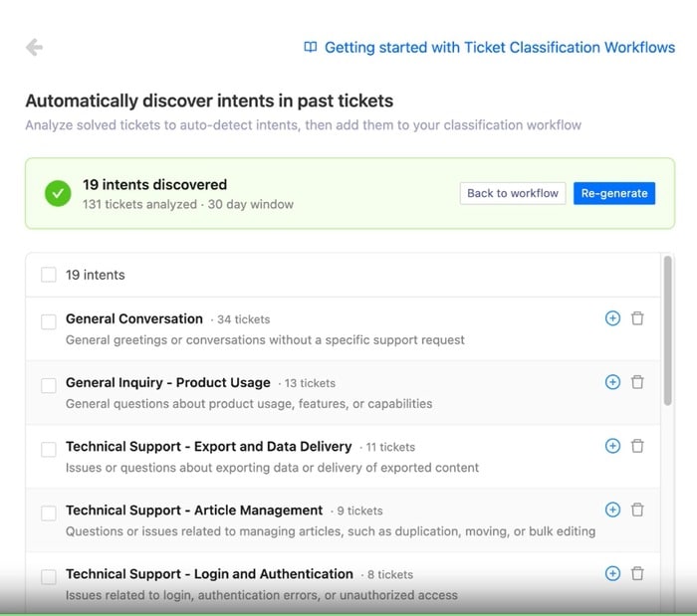Screen dimensions: 697x616
Task: Click the Re-generate button
Action: 614,193
